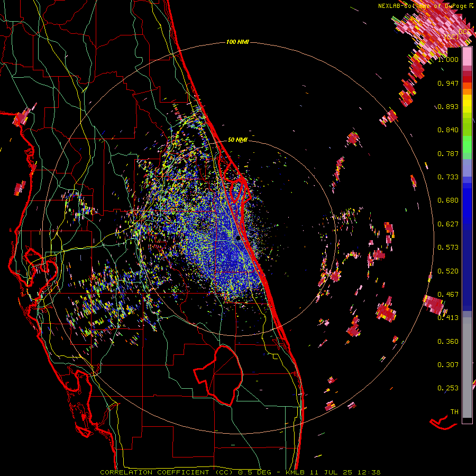Click the KMLB station identifier in the caption
Image resolution: width=476 pixels, height=476 pixels.
[x=296, y=472]
